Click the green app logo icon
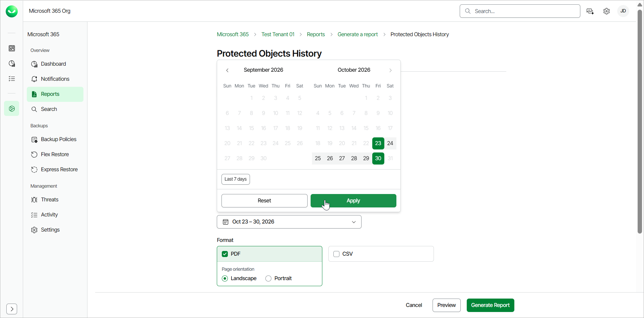644x318 pixels. [x=12, y=11]
